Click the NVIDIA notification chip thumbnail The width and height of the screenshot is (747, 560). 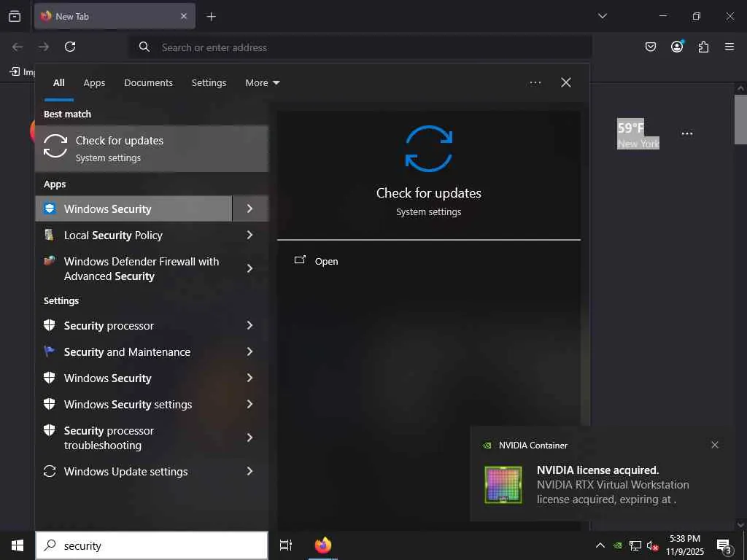pos(503,484)
